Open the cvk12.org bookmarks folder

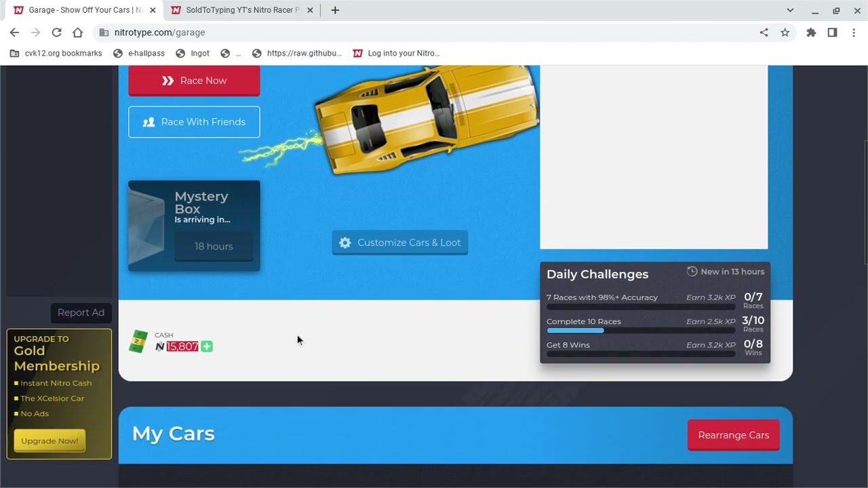[x=56, y=53]
